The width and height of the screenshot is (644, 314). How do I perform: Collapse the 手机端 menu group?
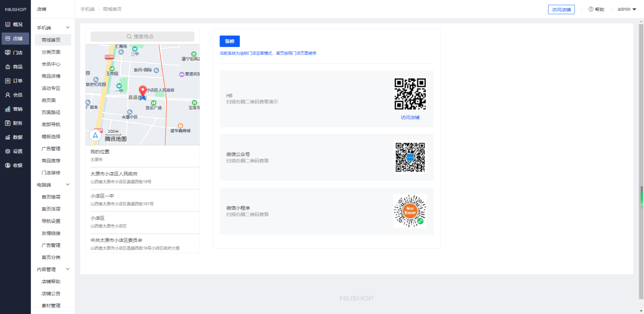tap(68, 28)
